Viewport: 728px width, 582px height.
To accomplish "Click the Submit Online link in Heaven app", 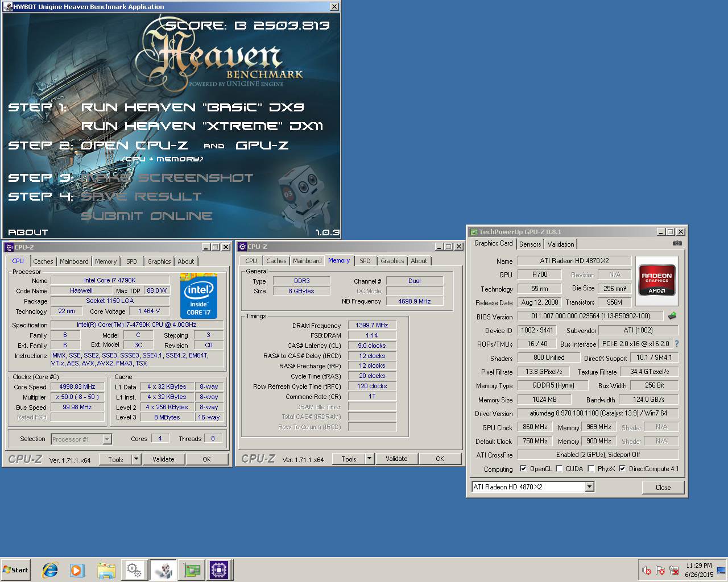I will point(147,216).
